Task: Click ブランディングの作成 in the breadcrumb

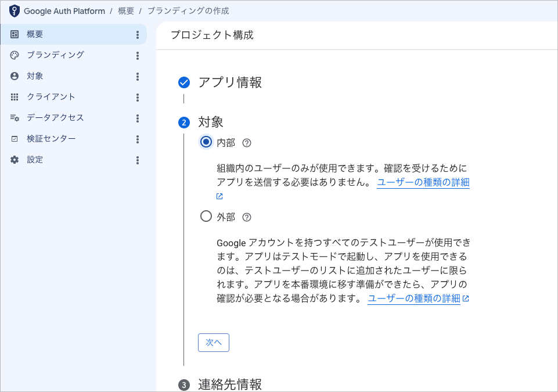Action: coord(188,11)
